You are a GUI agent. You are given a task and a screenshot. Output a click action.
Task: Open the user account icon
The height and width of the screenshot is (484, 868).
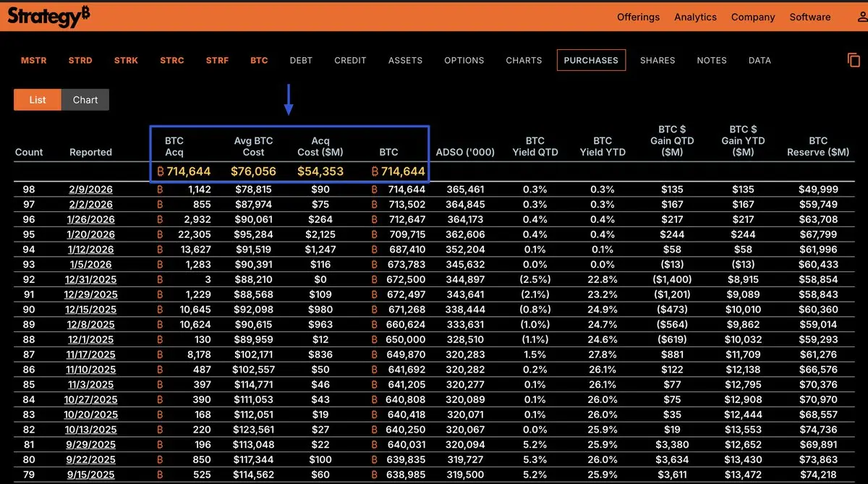pos(862,17)
